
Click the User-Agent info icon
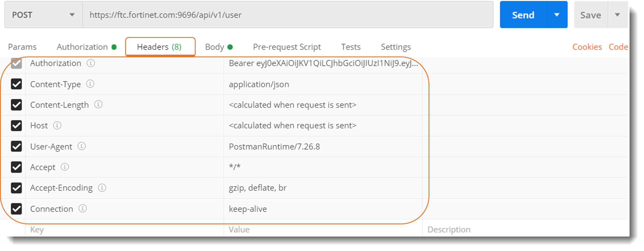click(82, 146)
